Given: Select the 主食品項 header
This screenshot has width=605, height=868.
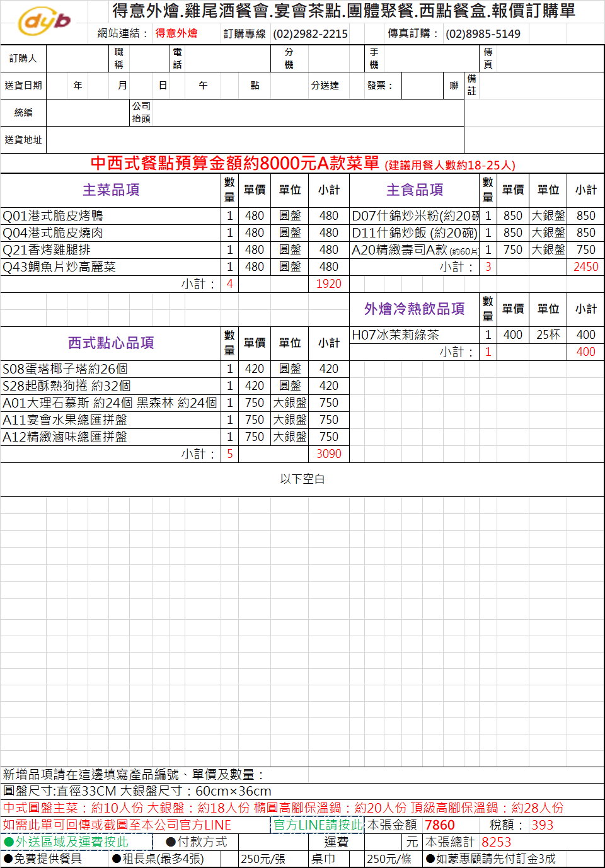Looking at the screenshot, I should point(415,190).
